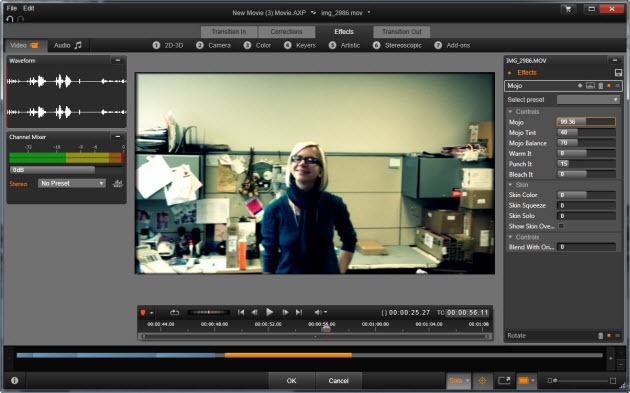Toggle the Solo button
This screenshot has height=393, width=630.
point(455,380)
